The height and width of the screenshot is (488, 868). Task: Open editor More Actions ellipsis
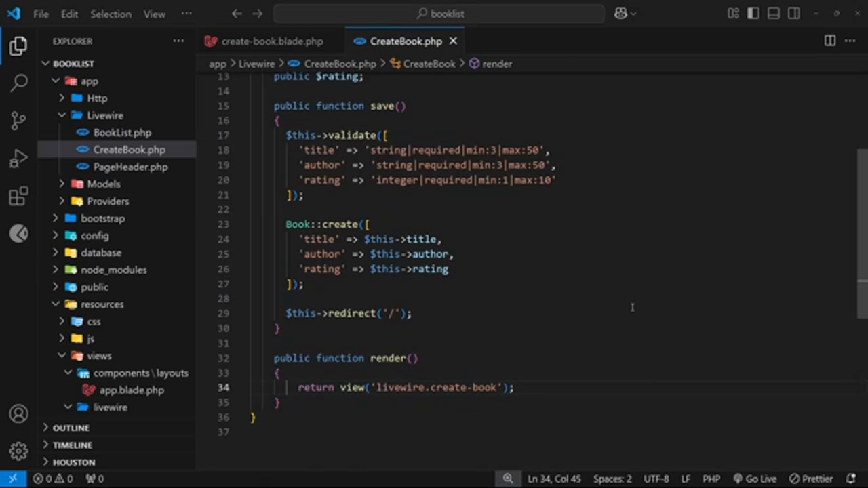[x=850, y=41]
